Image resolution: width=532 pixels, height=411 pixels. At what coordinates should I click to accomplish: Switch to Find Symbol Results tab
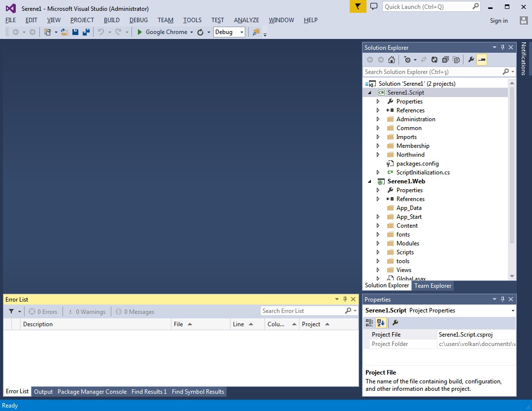(x=198, y=392)
